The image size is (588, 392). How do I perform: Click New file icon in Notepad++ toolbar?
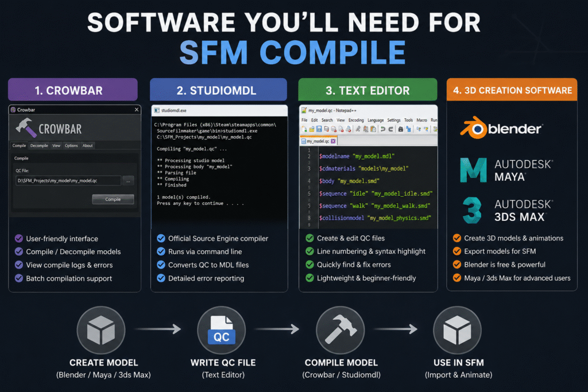[304, 129]
